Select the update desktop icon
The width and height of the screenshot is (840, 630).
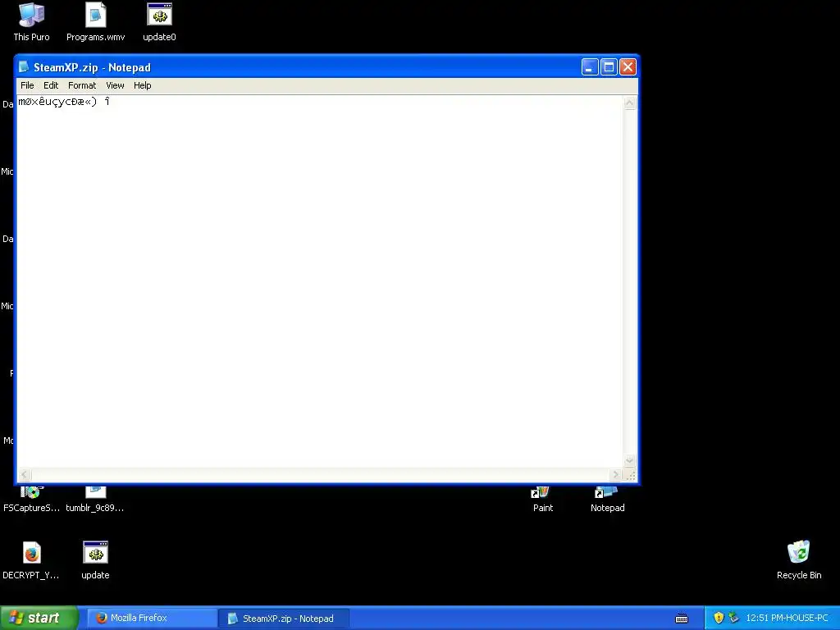click(x=95, y=560)
